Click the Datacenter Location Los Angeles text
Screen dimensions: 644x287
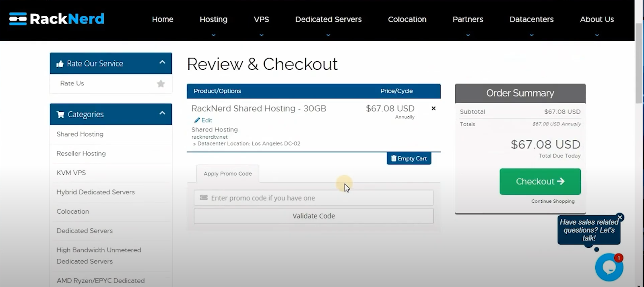(x=247, y=143)
